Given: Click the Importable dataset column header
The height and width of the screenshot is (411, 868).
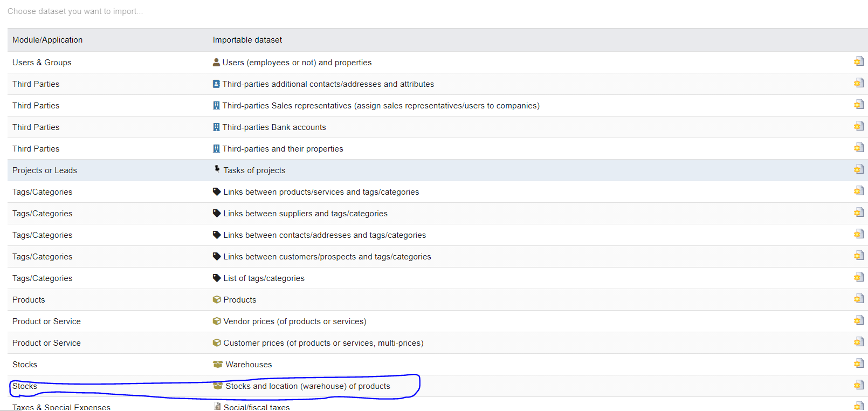Looking at the screenshot, I should (247, 40).
